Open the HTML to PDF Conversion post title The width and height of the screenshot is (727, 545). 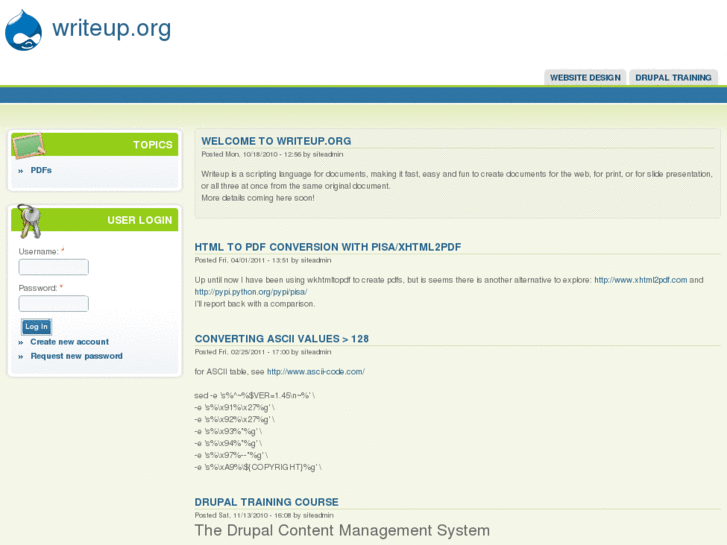328,247
